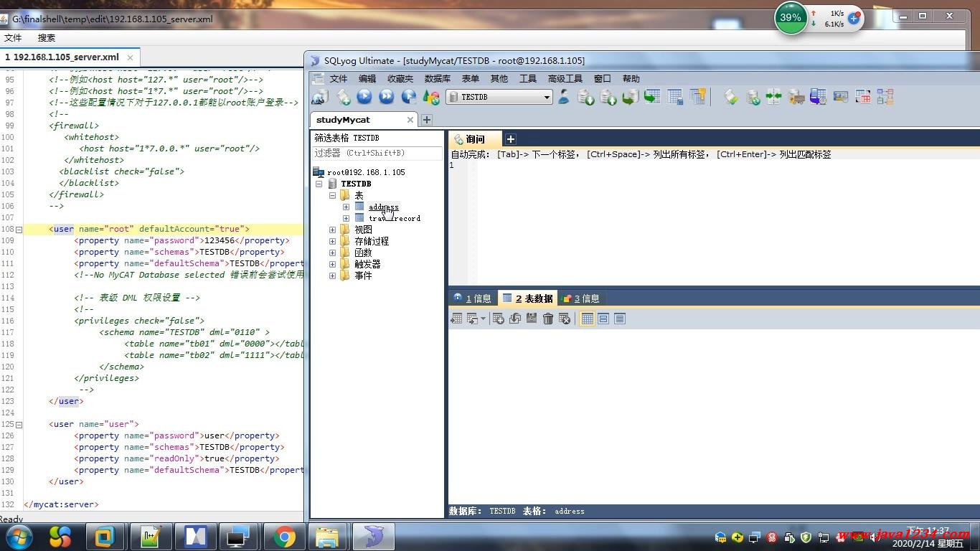Click the cancel changes icon
Screen dimensions: 980x551
[x=565, y=319]
